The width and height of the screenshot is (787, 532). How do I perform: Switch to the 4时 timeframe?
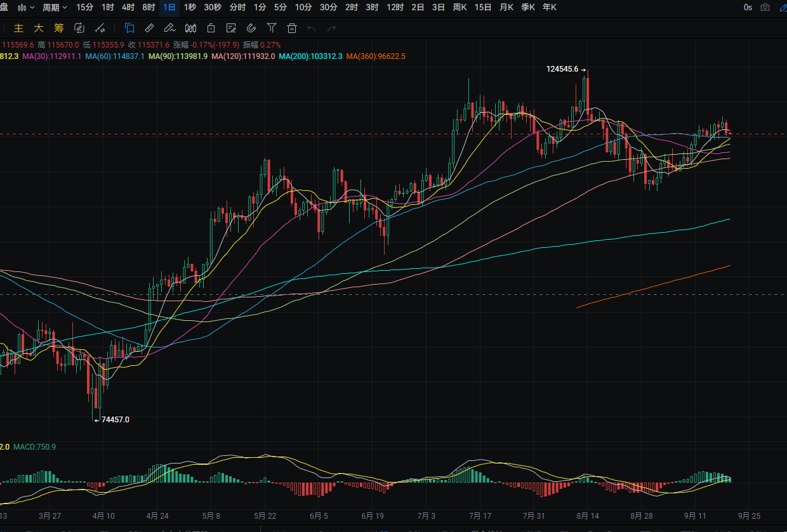point(128,8)
